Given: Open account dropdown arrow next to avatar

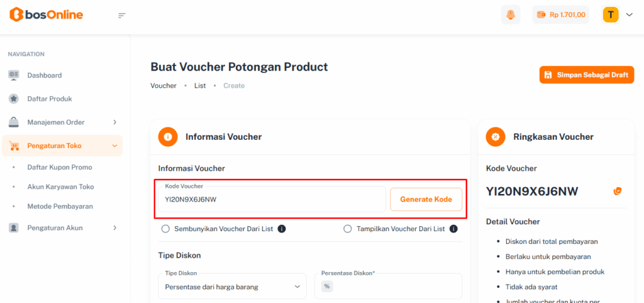Looking at the screenshot, I should (x=629, y=14).
